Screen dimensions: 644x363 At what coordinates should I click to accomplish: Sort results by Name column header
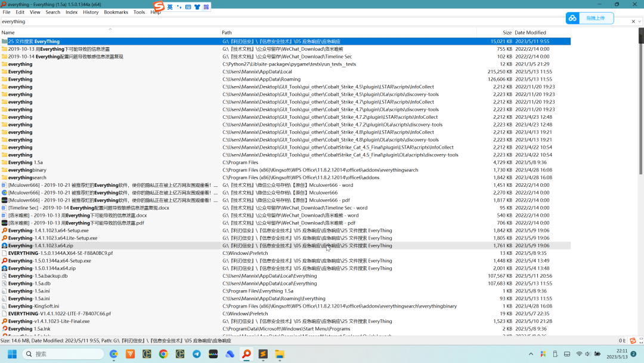tap(110, 32)
